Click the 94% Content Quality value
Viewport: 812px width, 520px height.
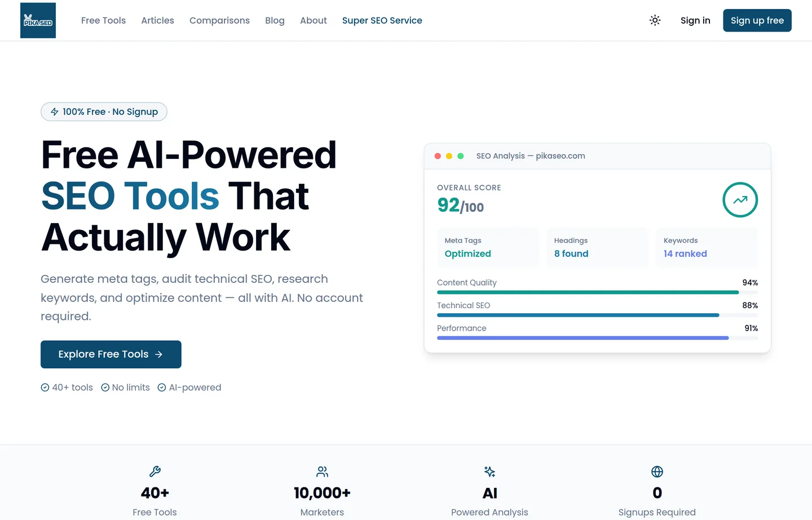pyautogui.click(x=750, y=283)
